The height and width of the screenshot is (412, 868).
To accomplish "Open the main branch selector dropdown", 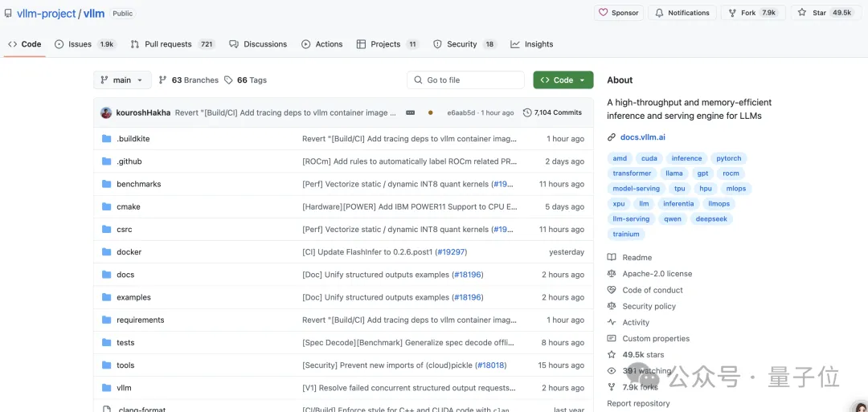I will point(122,80).
